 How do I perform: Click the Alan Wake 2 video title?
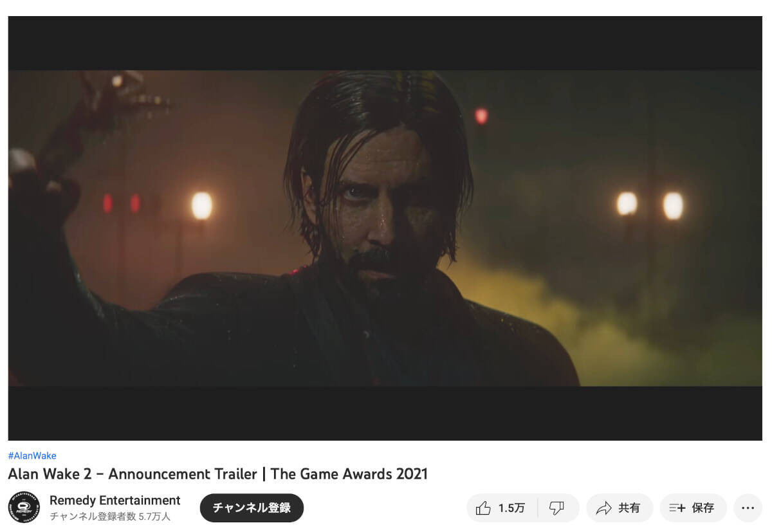217,474
